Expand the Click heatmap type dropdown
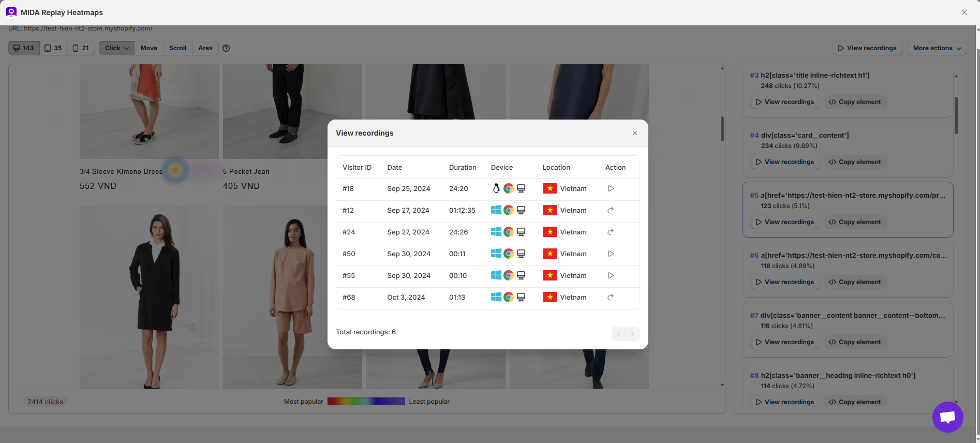 116,48
